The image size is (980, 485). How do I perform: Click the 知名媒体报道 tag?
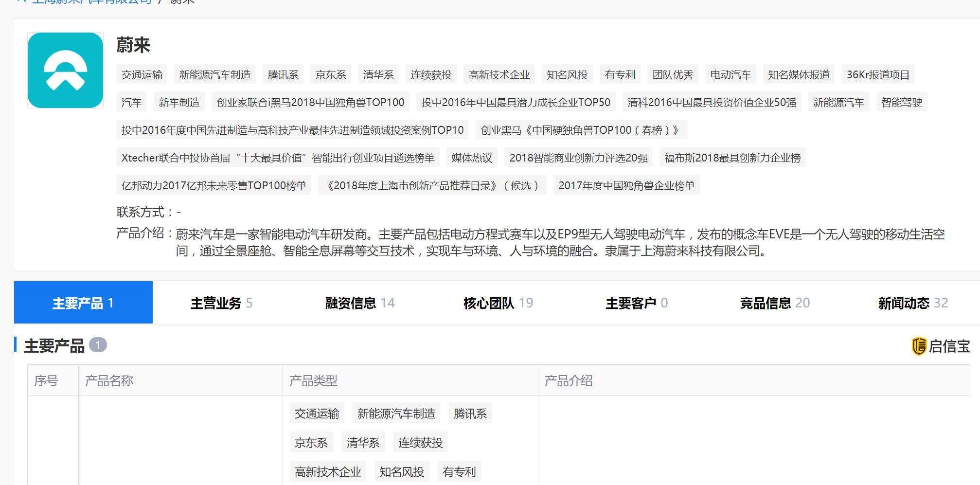click(799, 74)
